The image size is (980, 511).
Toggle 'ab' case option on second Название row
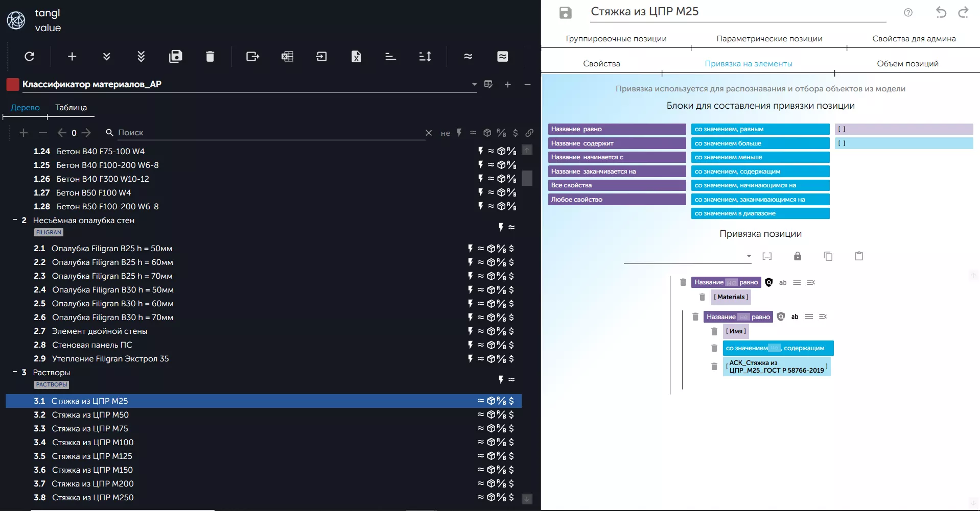(795, 317)
